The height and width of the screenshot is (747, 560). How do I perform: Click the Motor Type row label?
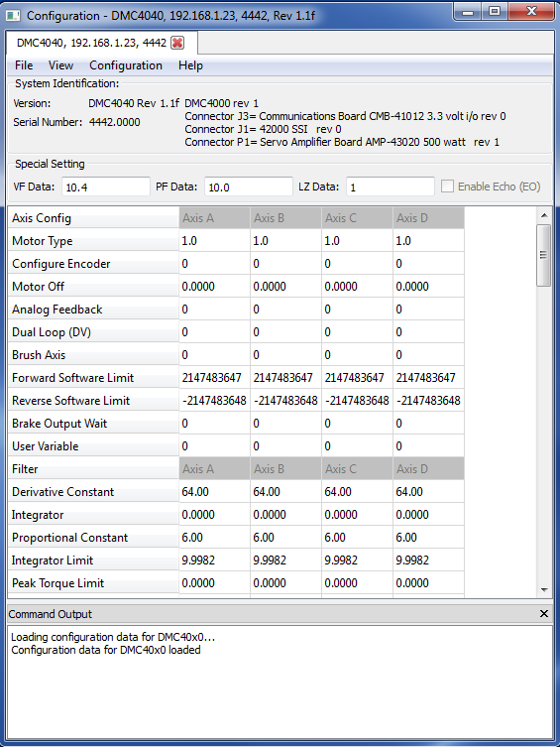(x=93, y=241)
